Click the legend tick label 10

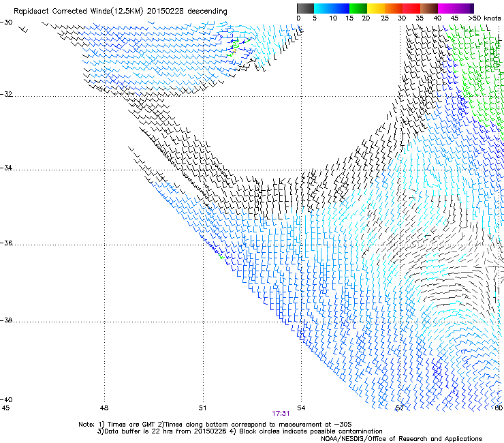tap(333, 18)
